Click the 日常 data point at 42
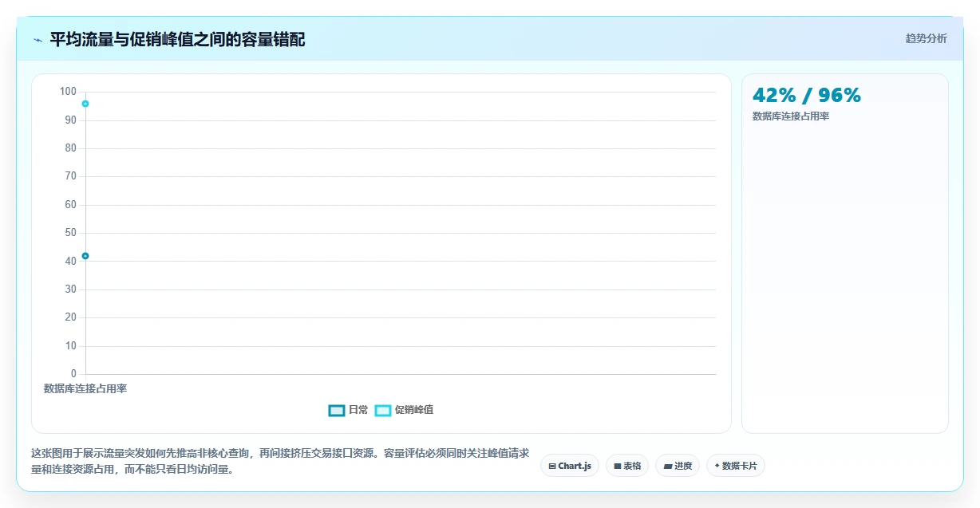Screen dimensions: 980x508 click(x=85, y=256)
